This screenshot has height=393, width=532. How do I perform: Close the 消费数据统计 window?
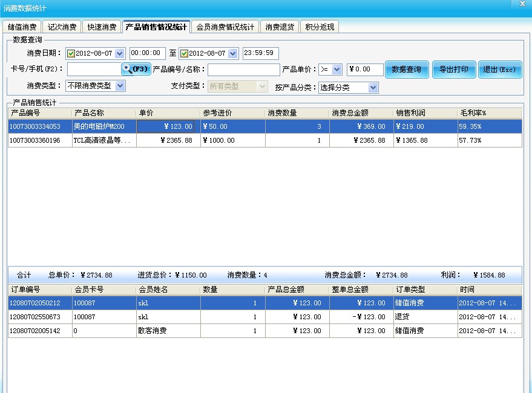tap(522, 4)
